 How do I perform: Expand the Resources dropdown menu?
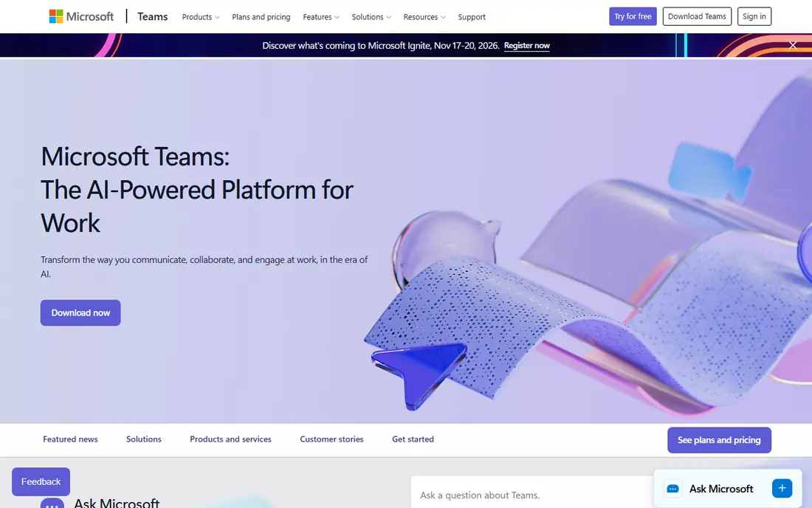[424, 17]
